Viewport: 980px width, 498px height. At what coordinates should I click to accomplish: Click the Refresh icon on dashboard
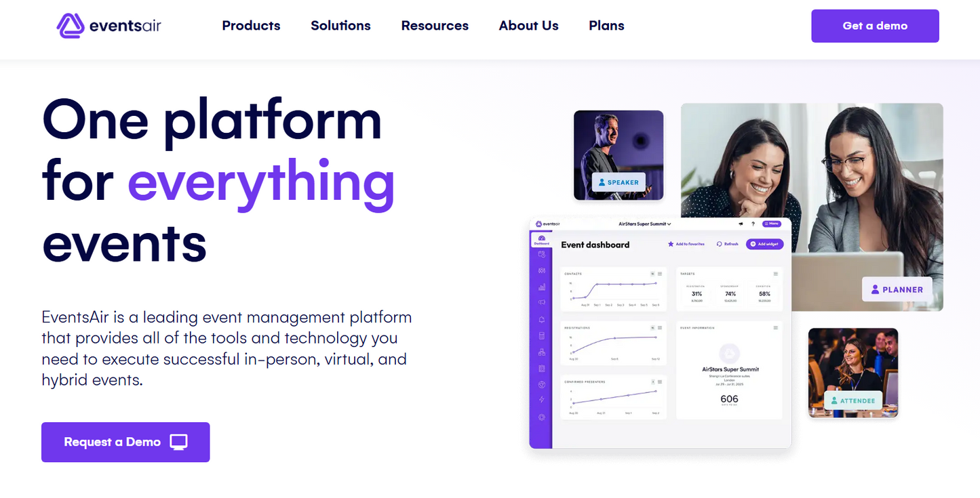pos(720,244)
